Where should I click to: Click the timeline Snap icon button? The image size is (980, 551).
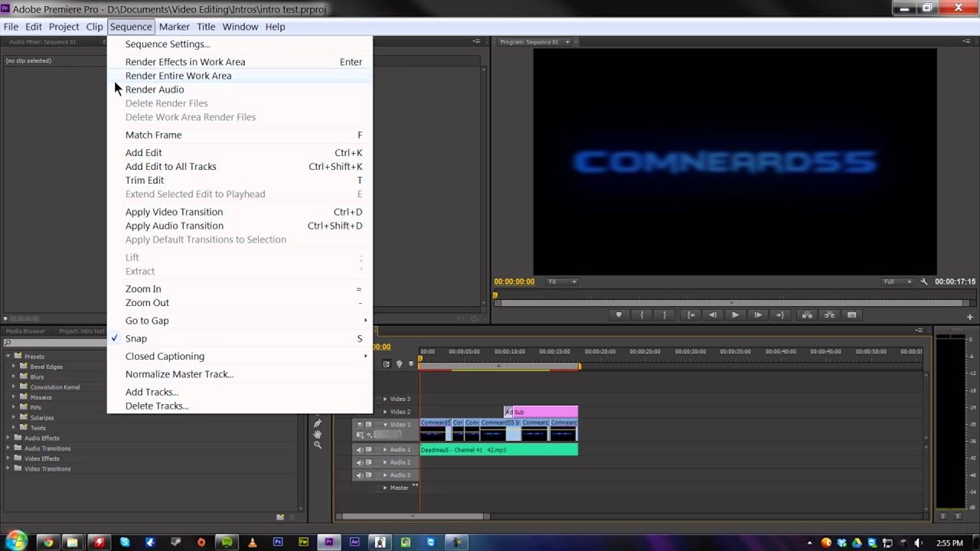click(x=387, y=364)
